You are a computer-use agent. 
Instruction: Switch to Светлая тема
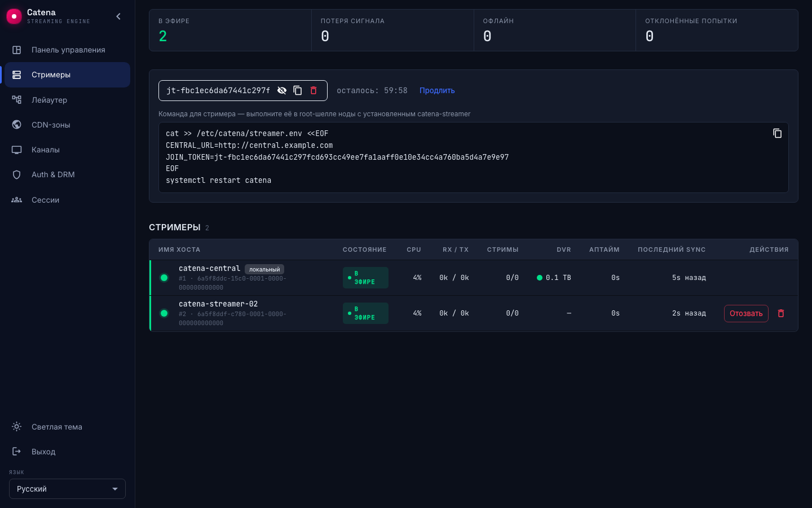(x=67, y=427)
